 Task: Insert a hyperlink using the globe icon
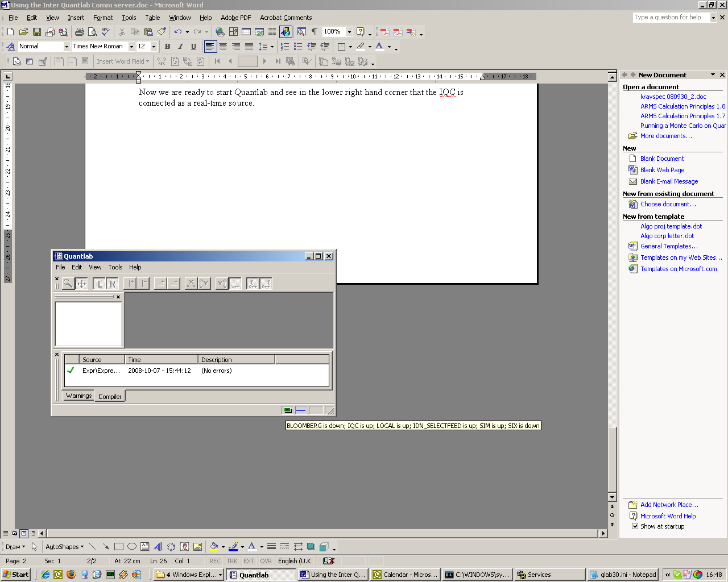click(x=220, y=32)
